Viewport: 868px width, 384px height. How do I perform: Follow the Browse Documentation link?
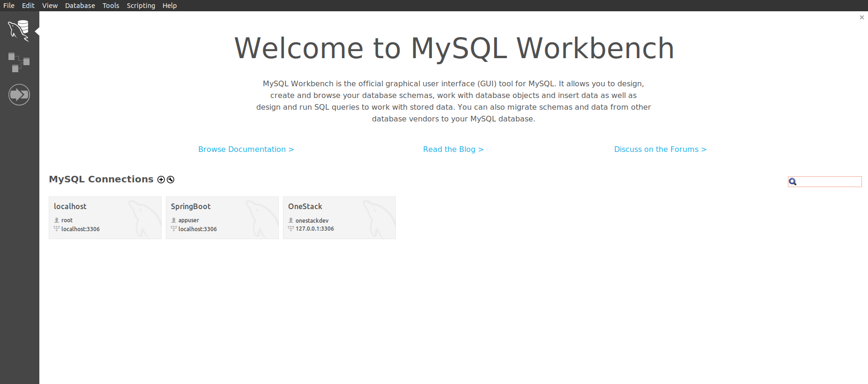(246, 149)
